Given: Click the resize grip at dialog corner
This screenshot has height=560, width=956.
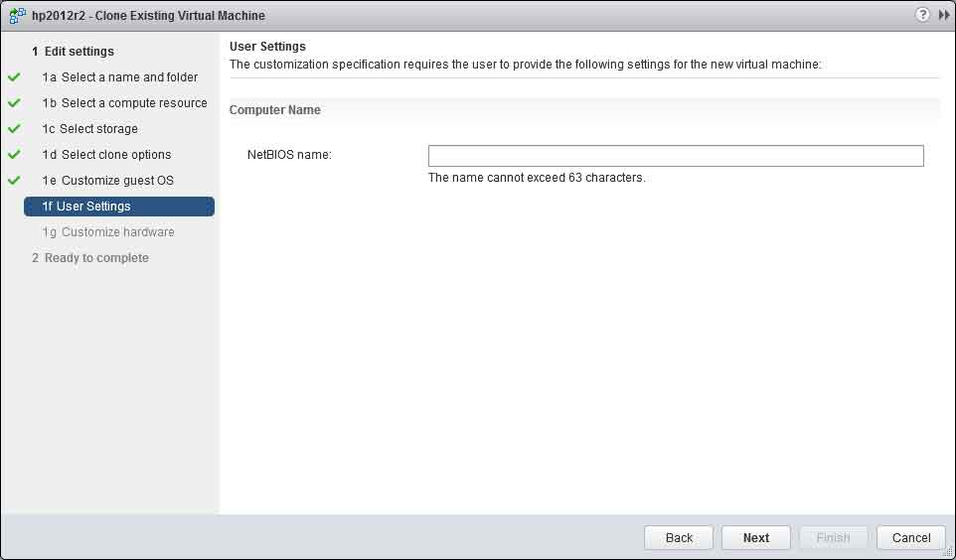Looking at the screenshot, I should 949,553.
